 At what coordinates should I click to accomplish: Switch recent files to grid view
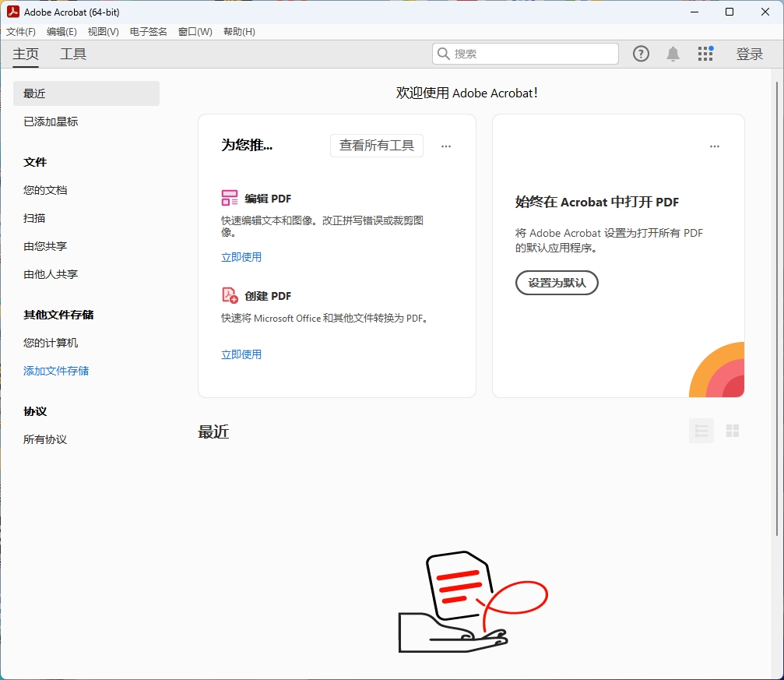(732, 431)
